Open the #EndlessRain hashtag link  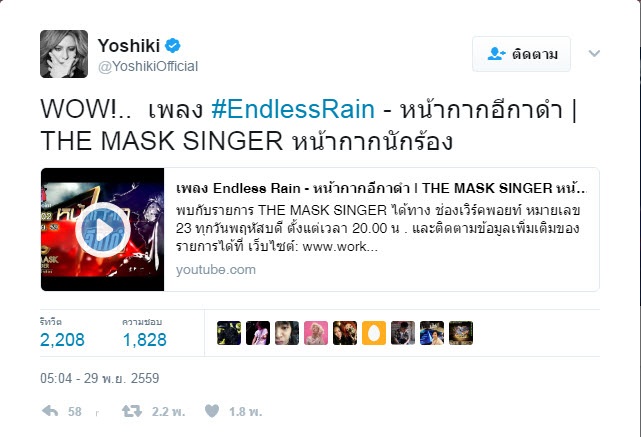(293, 110)
